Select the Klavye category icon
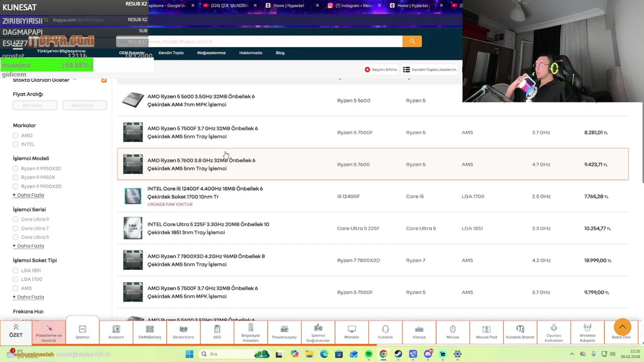Image resolution: width=644 pixels, height=362 pixels. [x=419, y=332]
